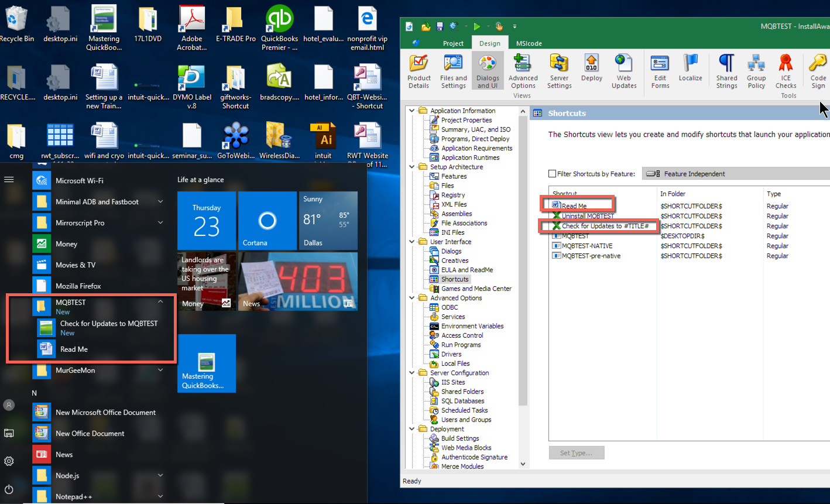Collapse MQBTEST folder in Start menu
This screenshot has width=830, height=504.
[160, 302]
